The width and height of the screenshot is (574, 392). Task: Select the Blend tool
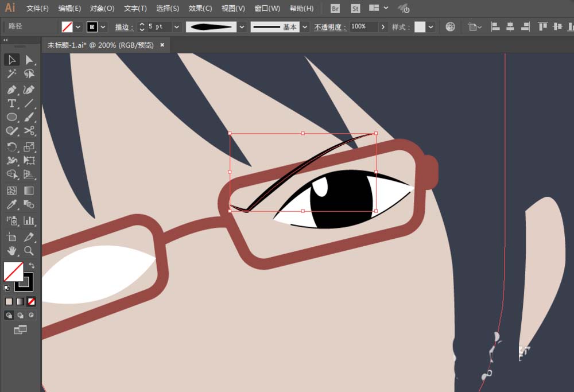(29, 204)
